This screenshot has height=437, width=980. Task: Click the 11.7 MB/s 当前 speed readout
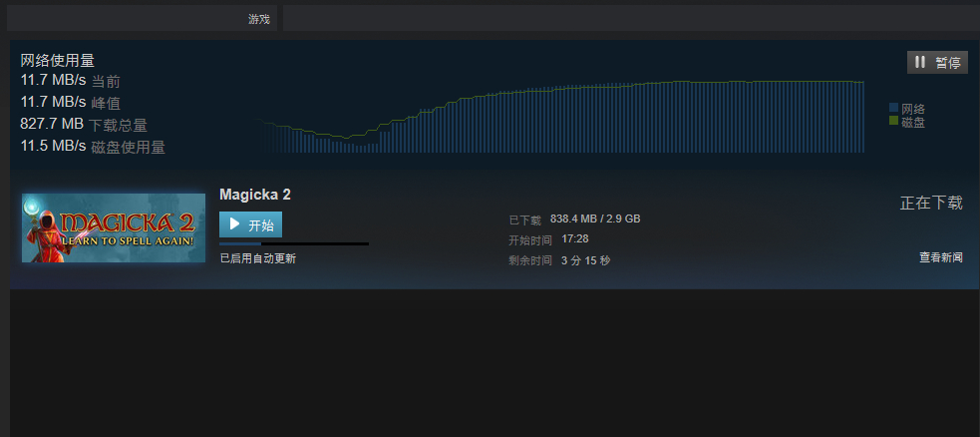point(70,81)
